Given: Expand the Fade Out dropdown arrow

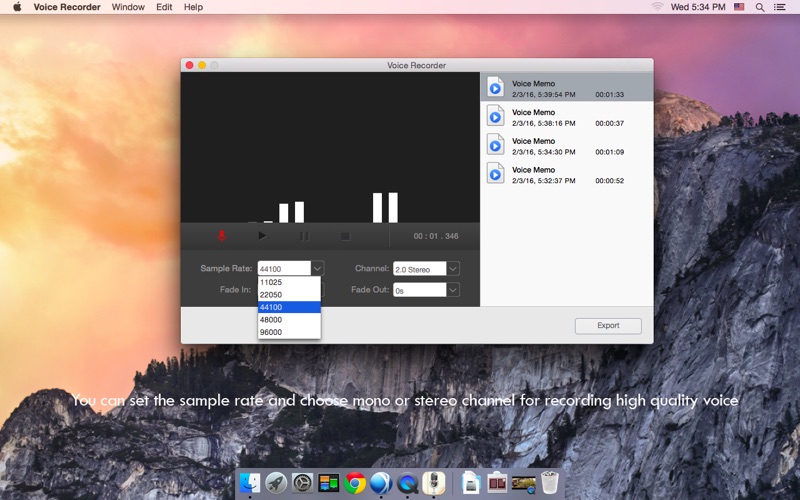Looking at the screenshot, I should click(453, 290).
